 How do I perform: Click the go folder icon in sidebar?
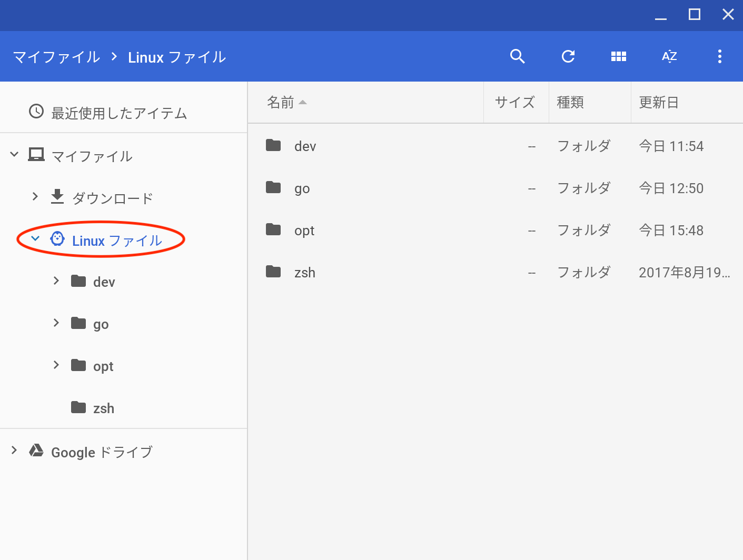pyautogui.click(x=78, y=323)
